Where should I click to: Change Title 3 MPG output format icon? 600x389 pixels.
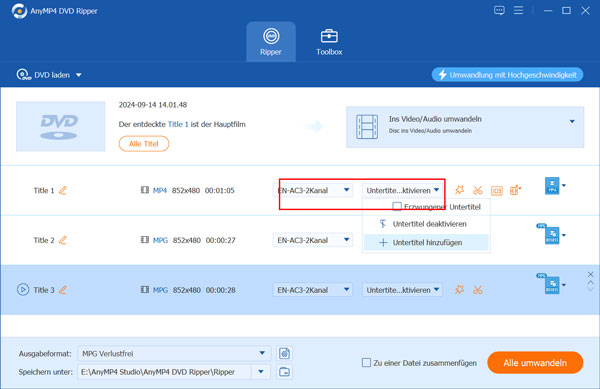point(552,284)
